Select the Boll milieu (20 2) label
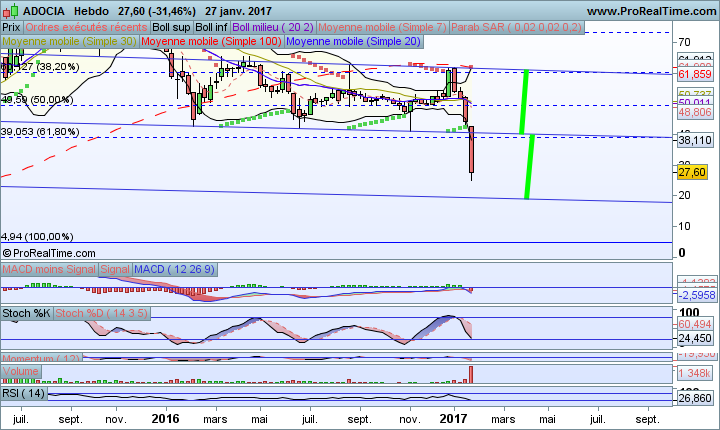 [x=273, y=27]
